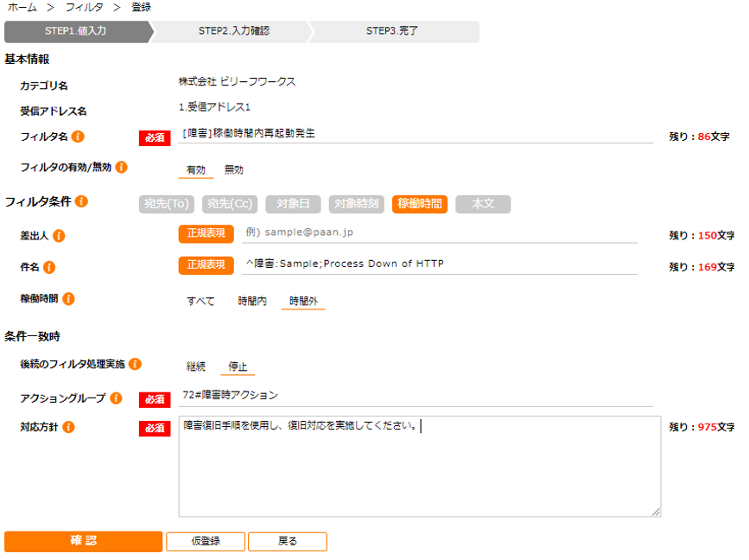Click info icon next to 稼働時間 label
749x560 pixels.
pyautogui.click(x=69, y=299)
